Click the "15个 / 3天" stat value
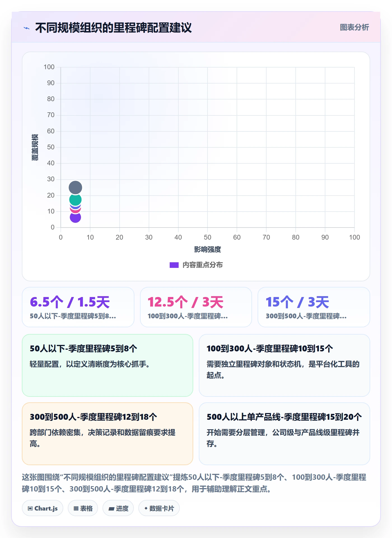This screenshot has height=538, width=392. click(297, 302)
